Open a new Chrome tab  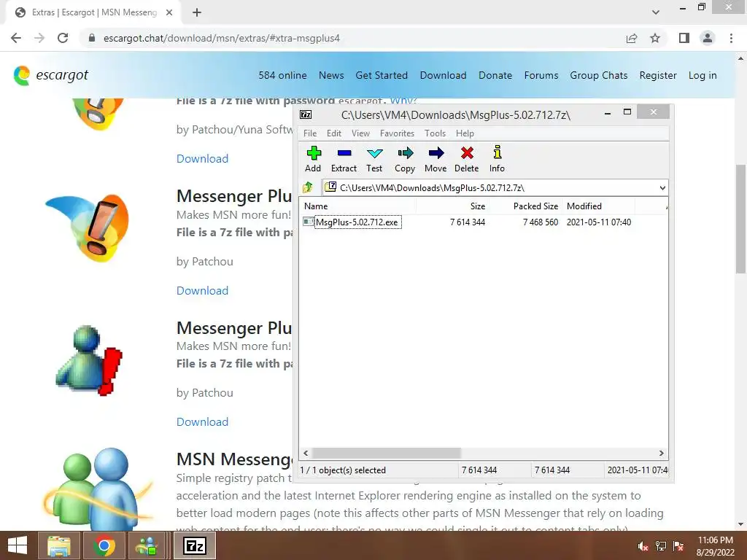(x=197, y=12)
